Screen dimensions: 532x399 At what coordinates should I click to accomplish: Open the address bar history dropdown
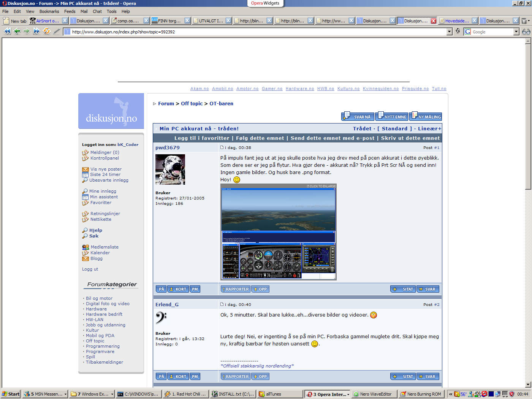450,32
